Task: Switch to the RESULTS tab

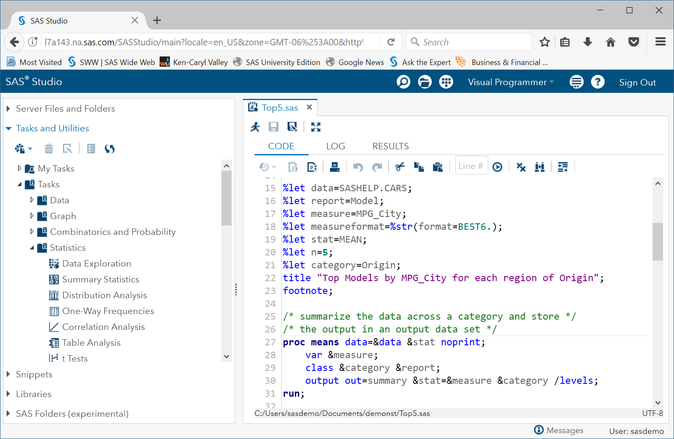Action: click(x=390, y=146)
